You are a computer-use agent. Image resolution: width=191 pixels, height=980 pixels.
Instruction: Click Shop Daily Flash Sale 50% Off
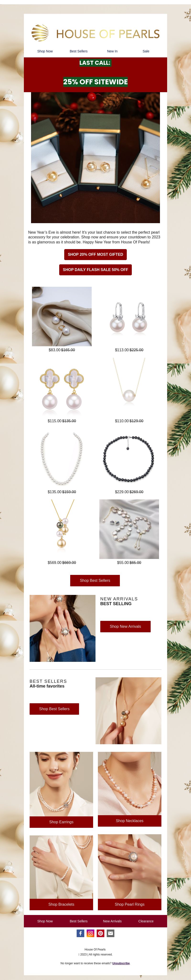[95, 270]
